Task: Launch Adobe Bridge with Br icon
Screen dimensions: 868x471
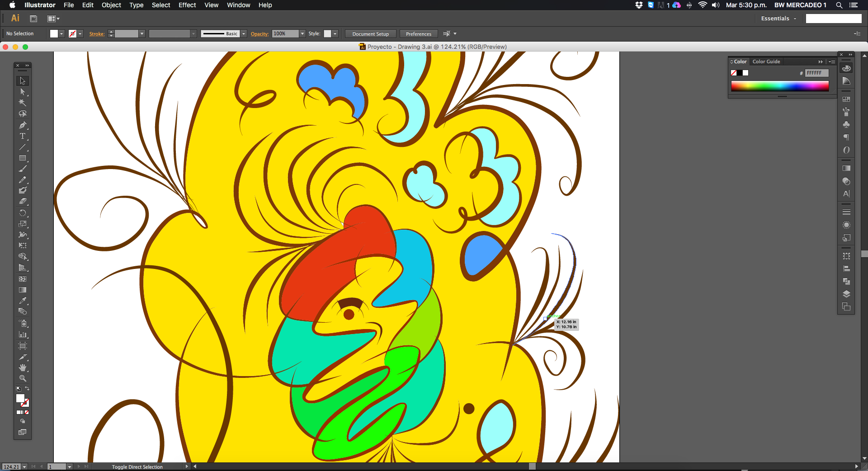Action: click(x=33, y=19)
